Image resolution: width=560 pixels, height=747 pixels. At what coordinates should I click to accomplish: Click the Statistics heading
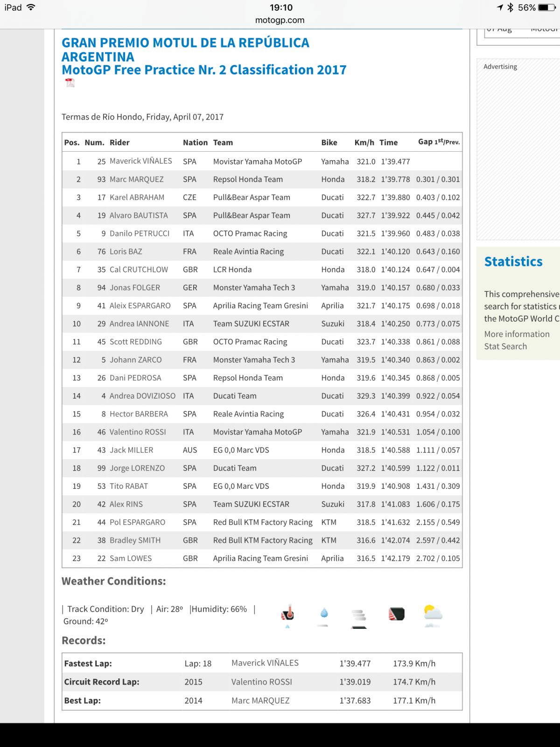click(513, 261)
